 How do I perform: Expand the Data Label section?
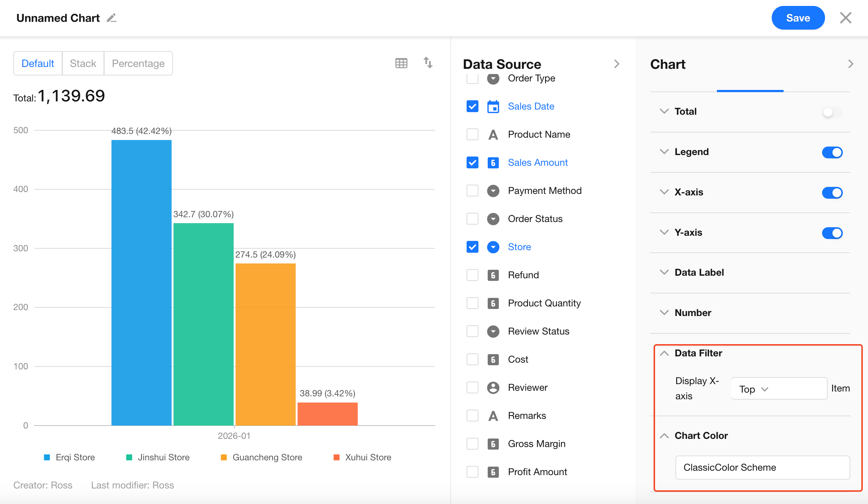tap(664, 272)
